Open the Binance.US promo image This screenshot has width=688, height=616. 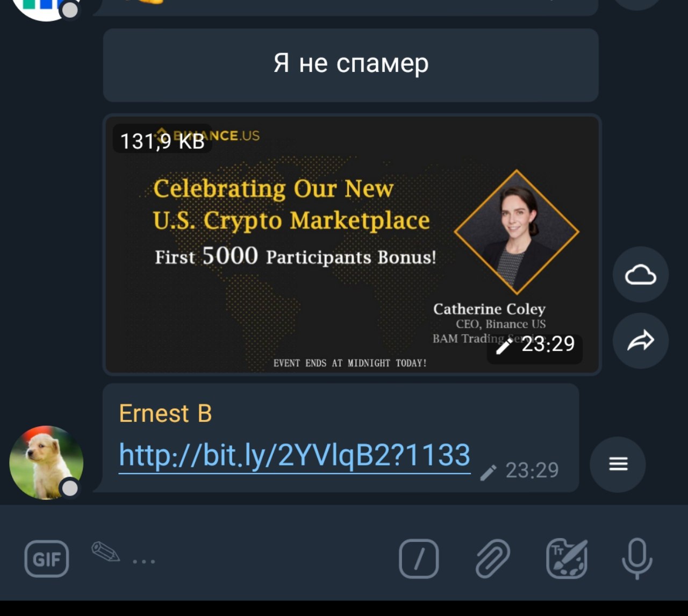coord(352,245)
